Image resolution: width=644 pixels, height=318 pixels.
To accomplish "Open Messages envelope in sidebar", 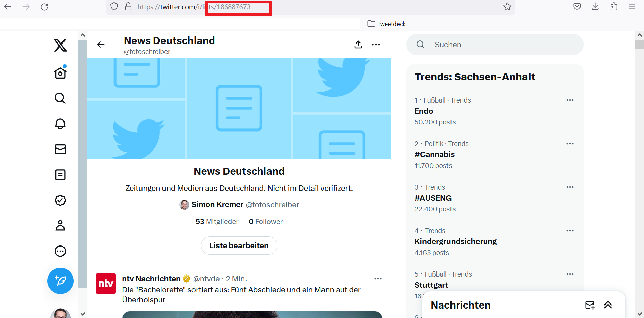I will tap(60, 149).
